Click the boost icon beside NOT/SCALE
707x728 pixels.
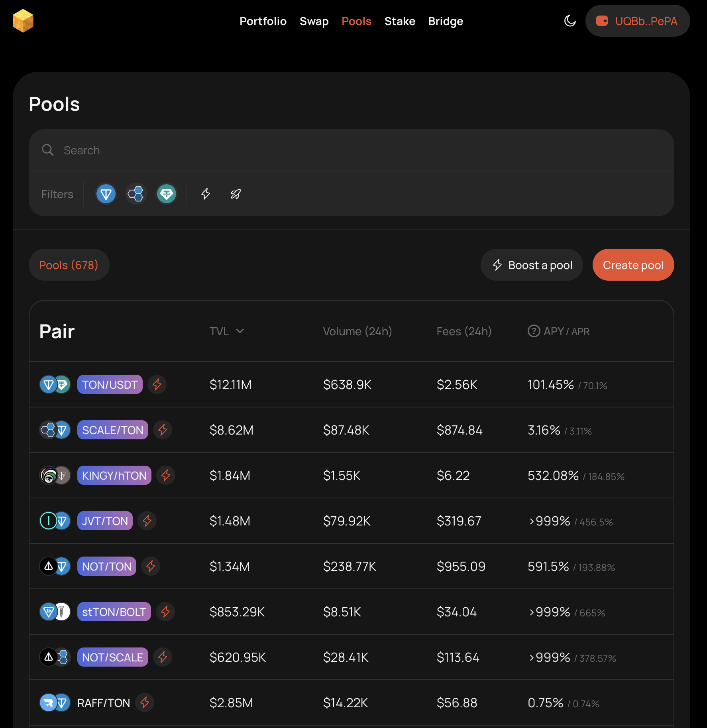(x=163, y=657)
